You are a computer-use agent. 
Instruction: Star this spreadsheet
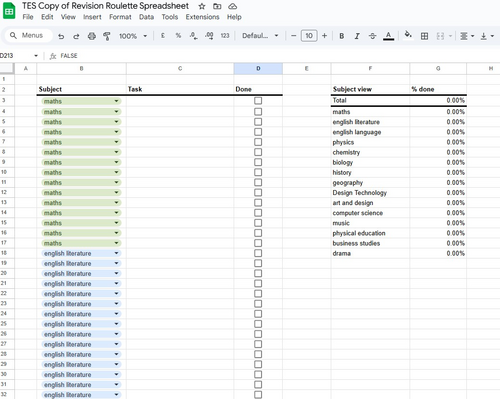pyautogui.click(x=202, y=6)
